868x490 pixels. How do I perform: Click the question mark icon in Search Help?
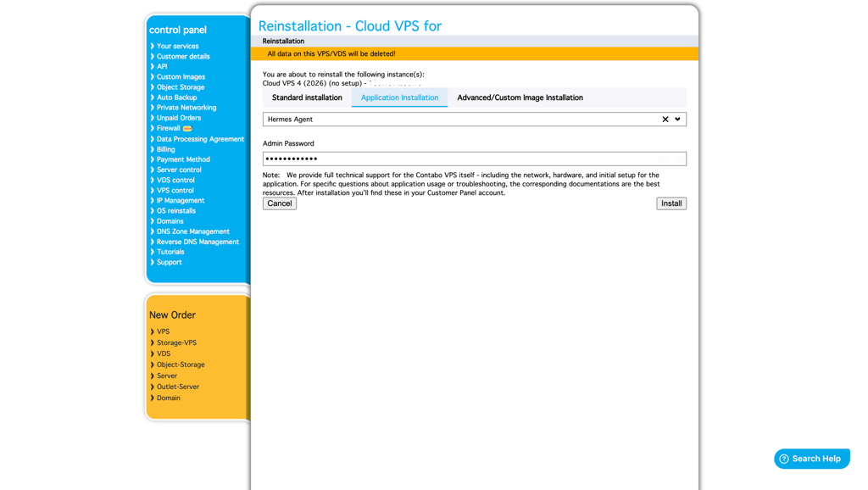(x=784, y=459)
